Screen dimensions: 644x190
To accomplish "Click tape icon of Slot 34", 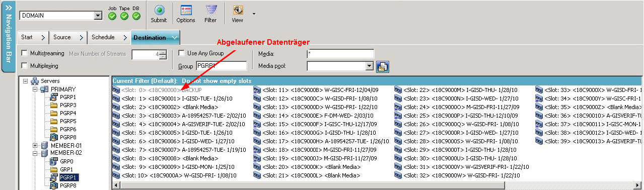I will 539,99.
